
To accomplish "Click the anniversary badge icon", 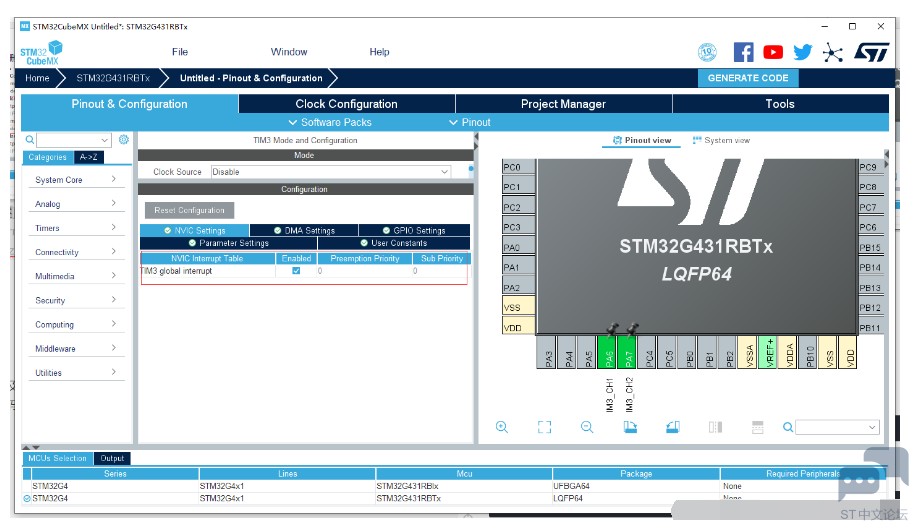I will pyautogui.click(x=707, y=52).
